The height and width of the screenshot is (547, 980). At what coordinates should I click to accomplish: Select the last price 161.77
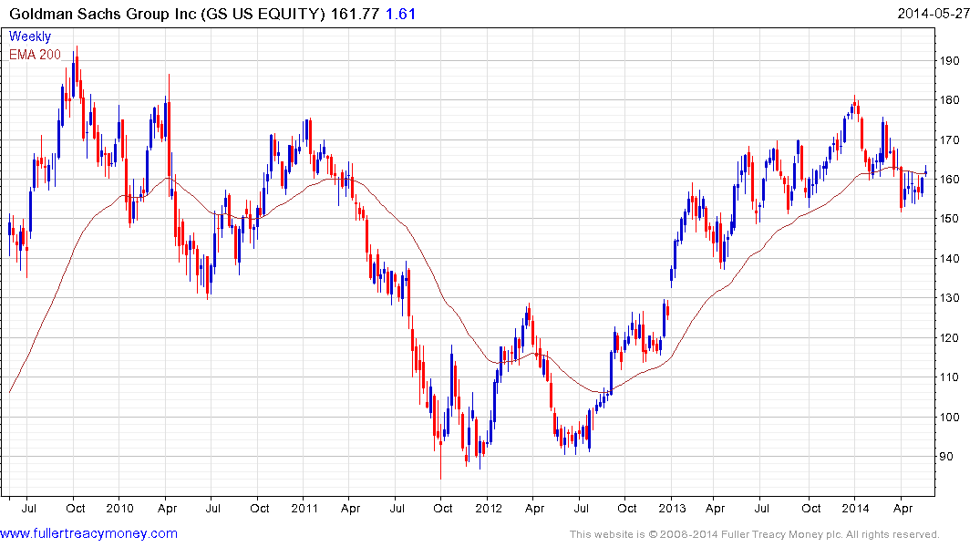click(x=355, y=14)
